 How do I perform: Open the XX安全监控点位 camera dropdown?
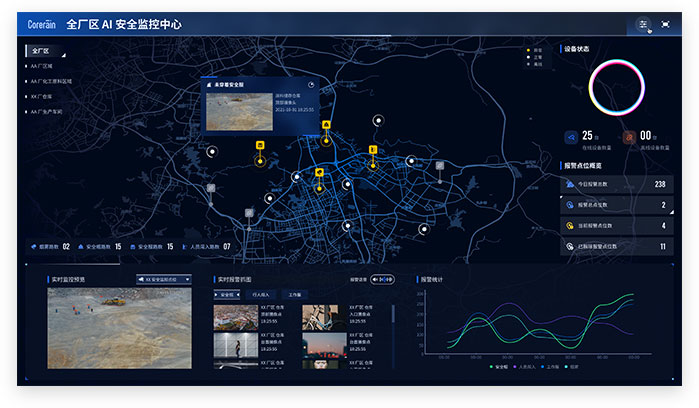[x=161, y=280]
